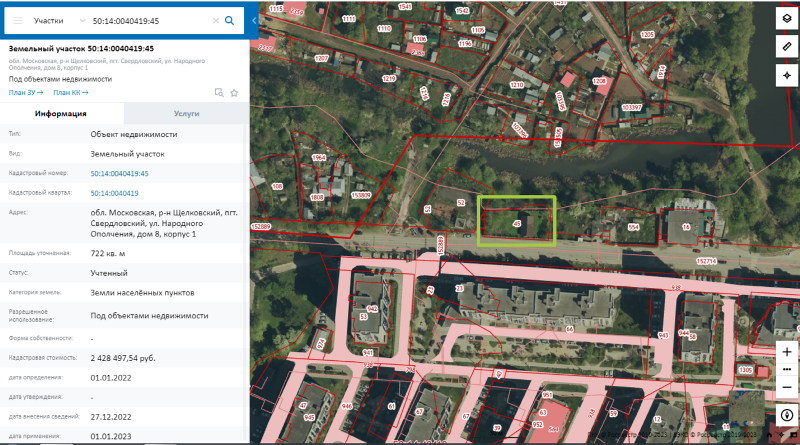Open more map options (three dots)
The image size is (800, 445).
point(787,369)
